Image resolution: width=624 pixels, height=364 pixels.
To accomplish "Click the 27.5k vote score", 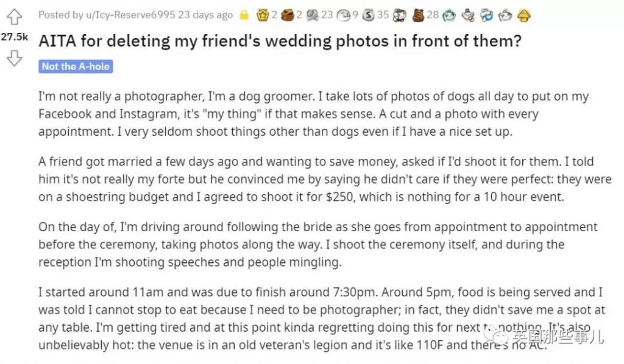I will (15, 37).
